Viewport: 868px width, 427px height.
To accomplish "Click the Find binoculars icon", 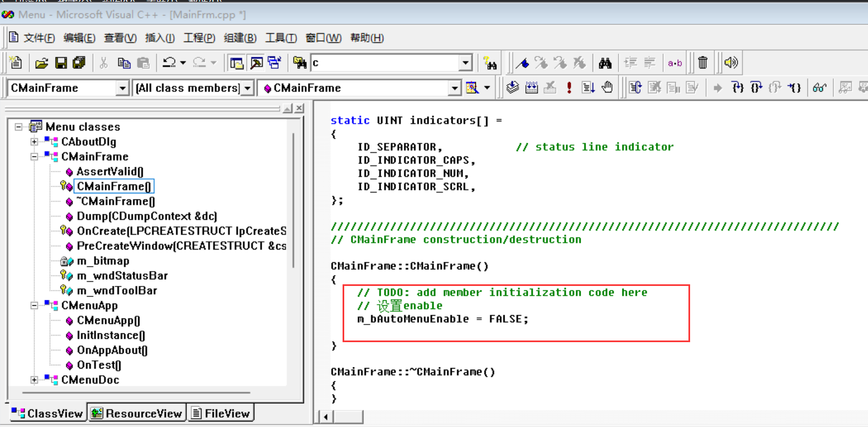I will click(605, 63).
